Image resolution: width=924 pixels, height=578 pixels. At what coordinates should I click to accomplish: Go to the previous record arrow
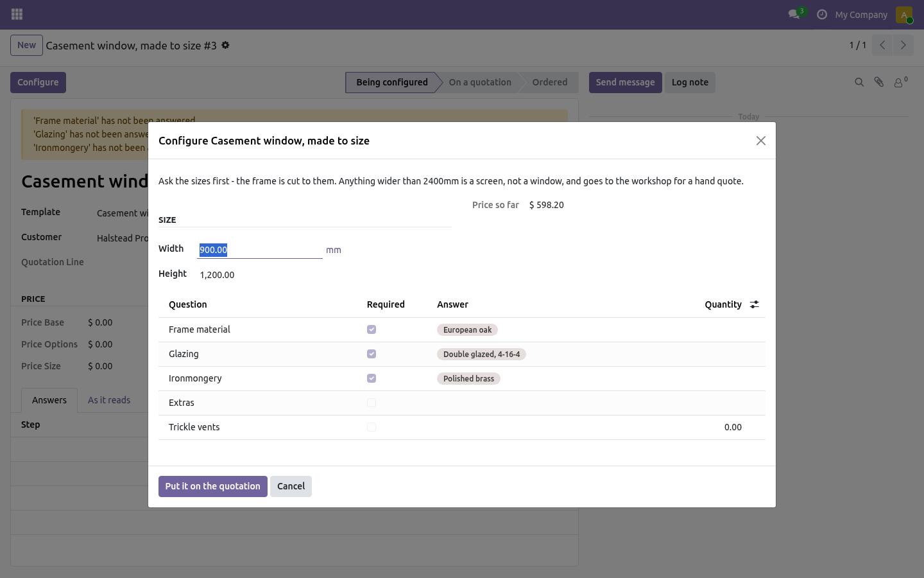click(882, 45)
